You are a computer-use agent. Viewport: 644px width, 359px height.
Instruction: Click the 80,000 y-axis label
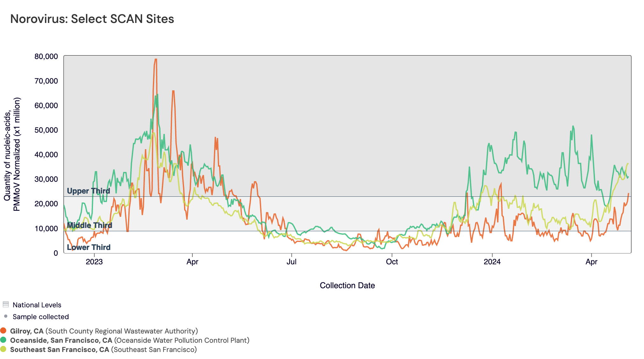tap(46, 56)
